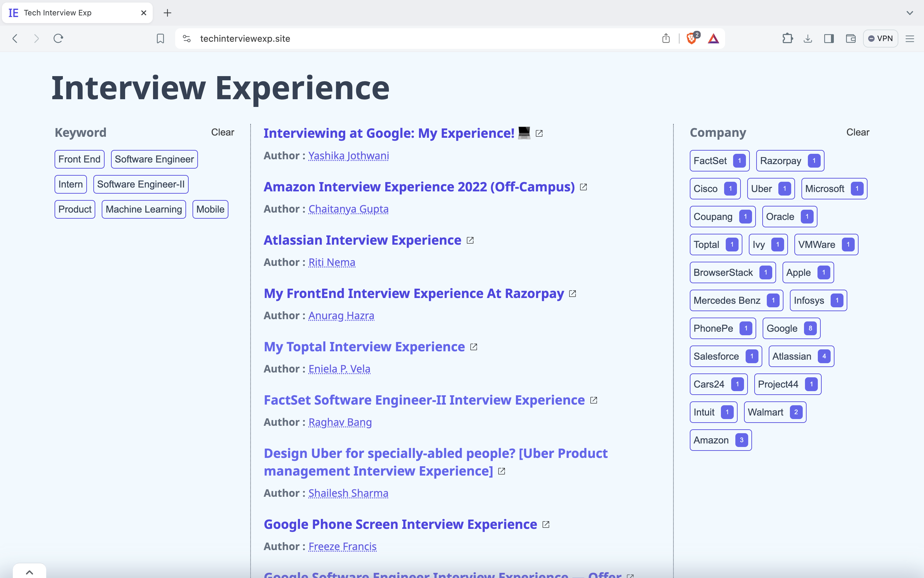
Task: Open My FrontEnd Interview Experience At Razorpay
Action: [414, 293]
